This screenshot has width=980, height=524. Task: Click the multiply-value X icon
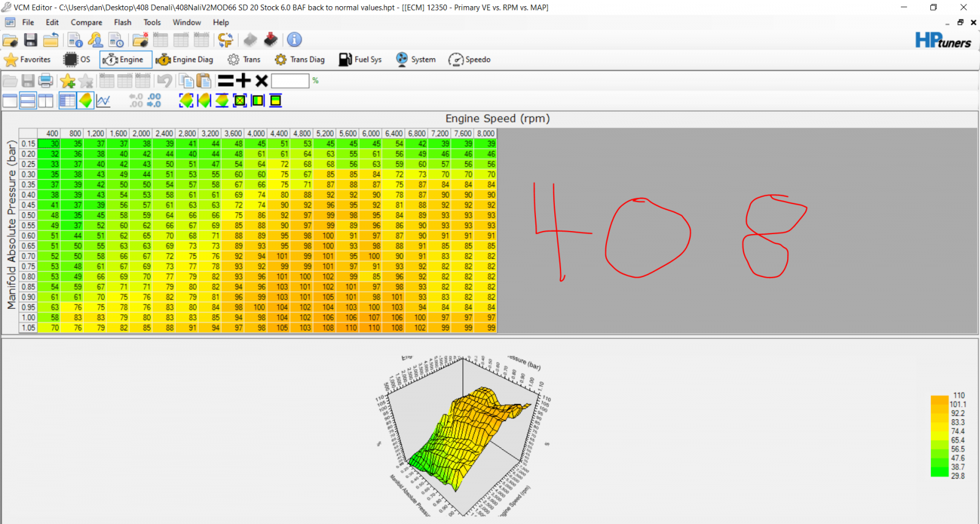click(x=262, y=80)
